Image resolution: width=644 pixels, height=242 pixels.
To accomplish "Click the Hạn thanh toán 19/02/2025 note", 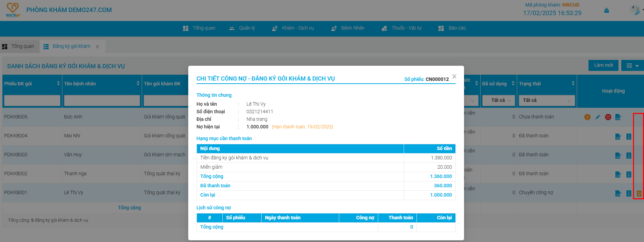I will tap(302, 127).
